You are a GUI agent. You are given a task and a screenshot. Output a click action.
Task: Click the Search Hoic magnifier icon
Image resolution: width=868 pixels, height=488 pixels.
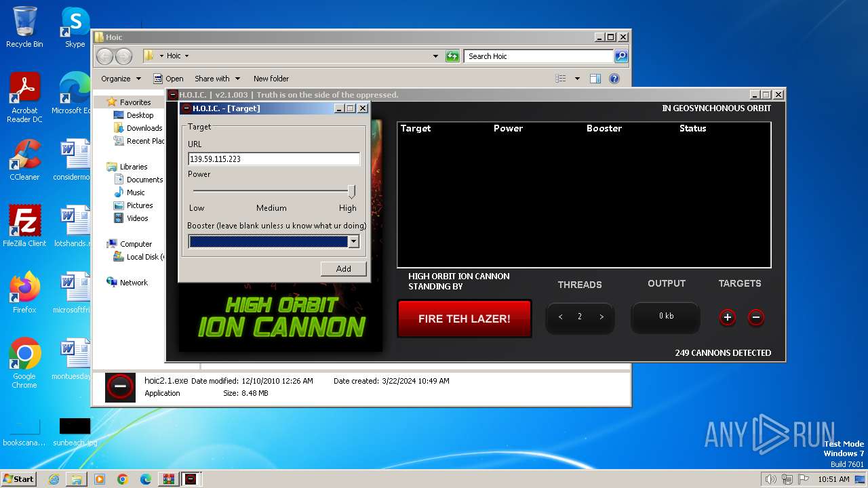click(x=620, y=56)
